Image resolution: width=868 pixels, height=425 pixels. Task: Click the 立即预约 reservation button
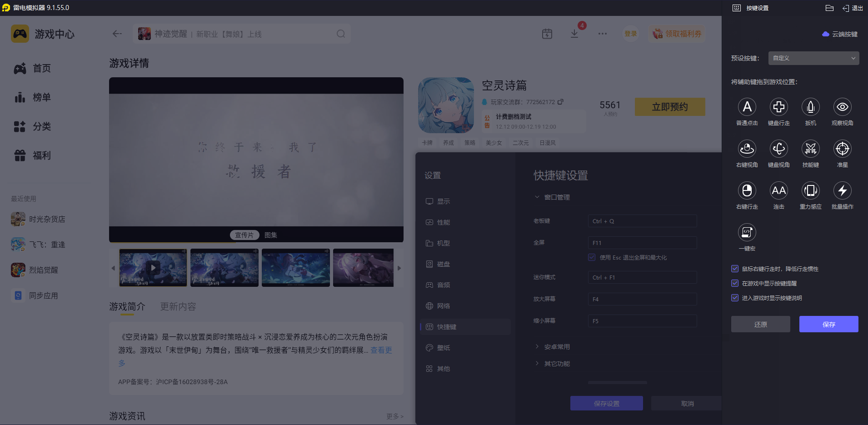coord(669,107)
